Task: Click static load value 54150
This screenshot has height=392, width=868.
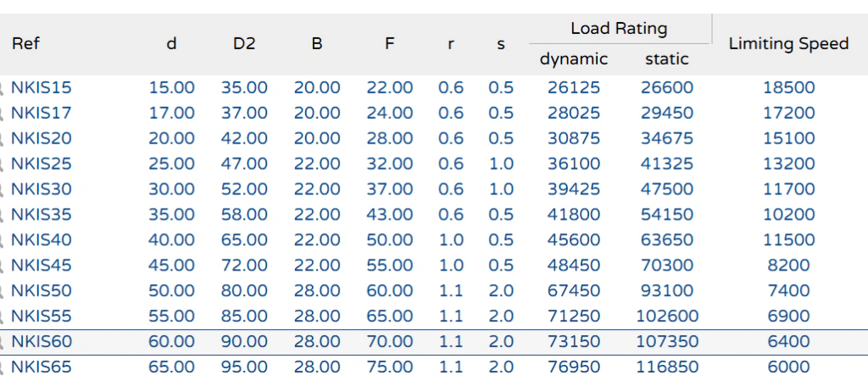Action: [667, 215]
